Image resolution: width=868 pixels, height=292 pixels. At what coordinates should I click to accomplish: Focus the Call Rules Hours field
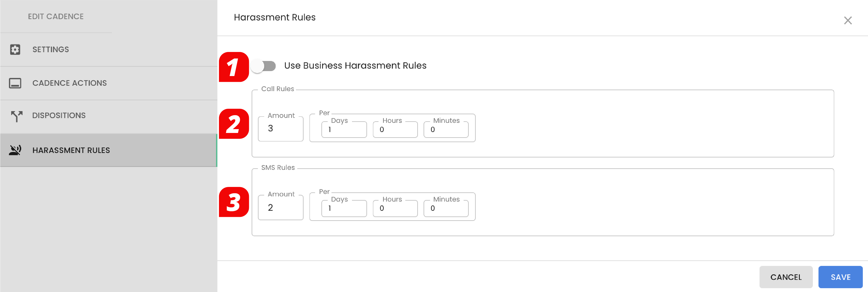[x=395, y=130]
